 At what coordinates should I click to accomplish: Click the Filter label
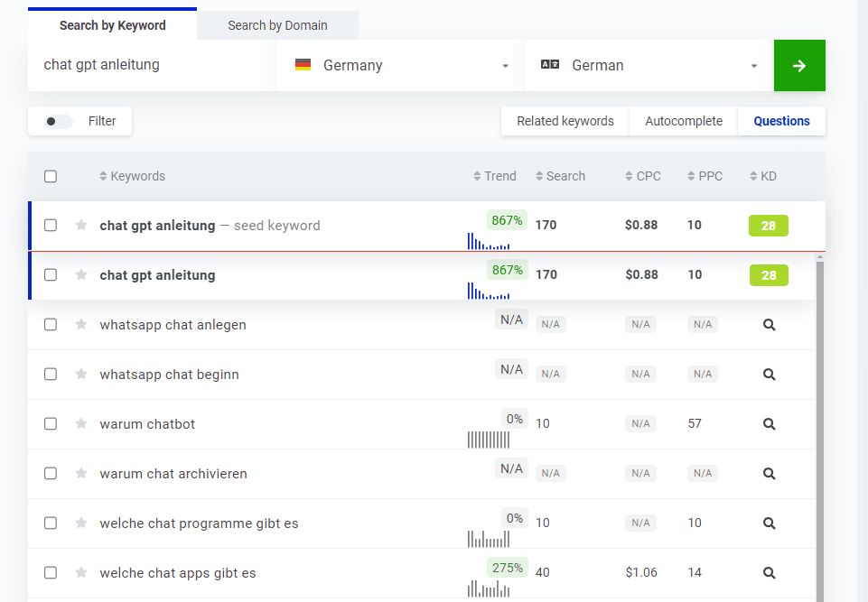pyautogui.click(x=102, y=121)
